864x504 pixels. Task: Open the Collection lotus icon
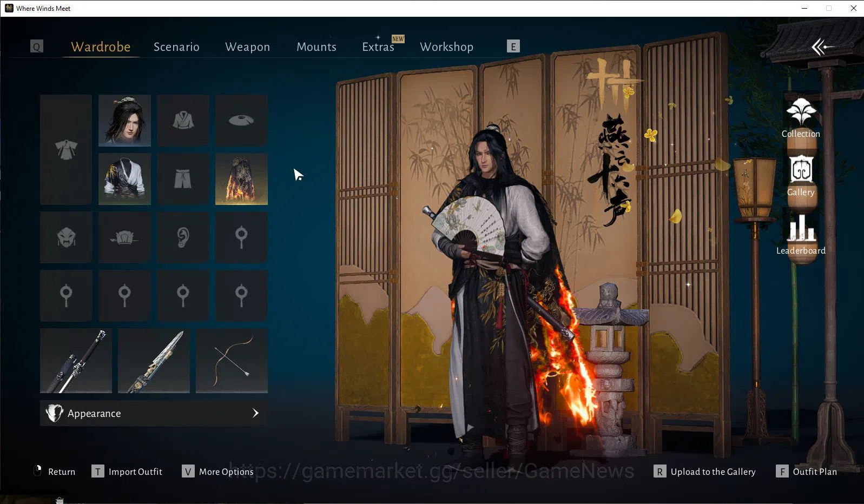(x=801, y=112)
